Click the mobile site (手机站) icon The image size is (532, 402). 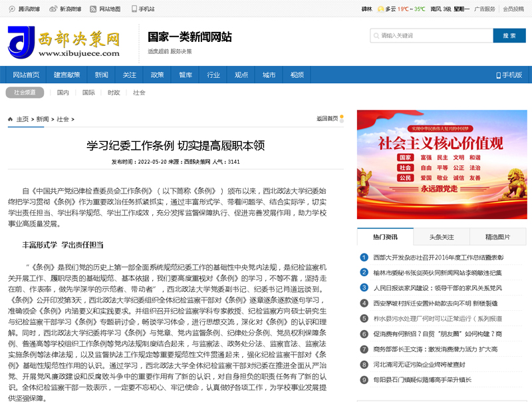135,9
